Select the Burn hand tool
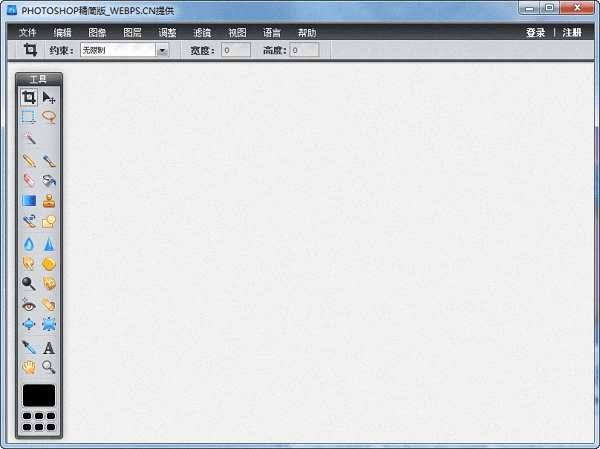 click(49, 284)
